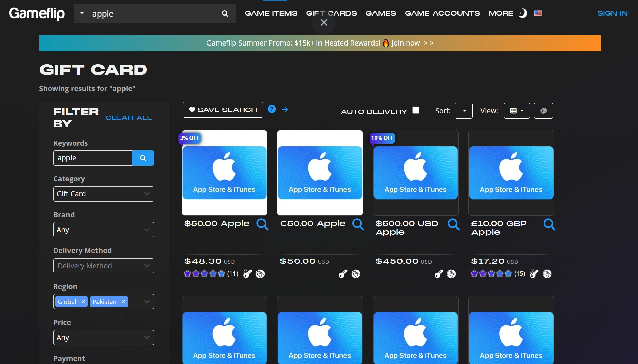
Task: Click the keyword search magnifier button
Action: tap(143, 158)
